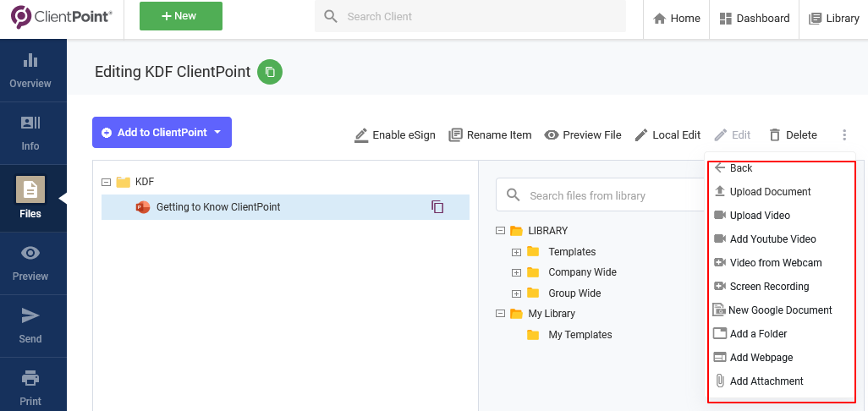Go to Dashboard in top navigation

pos(754,19)
